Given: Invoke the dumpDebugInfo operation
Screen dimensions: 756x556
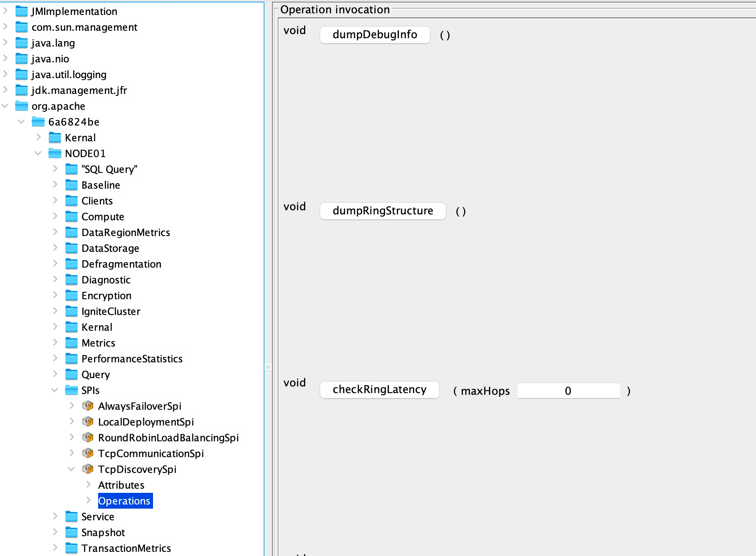Looking at the screenshot, I should pos(374,34).
